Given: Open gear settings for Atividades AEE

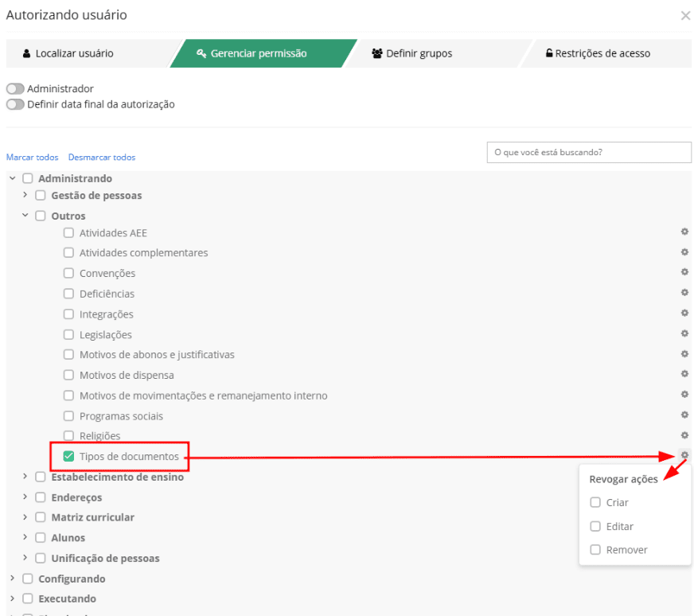Looking at the screenshot, I should pos(684,232).
